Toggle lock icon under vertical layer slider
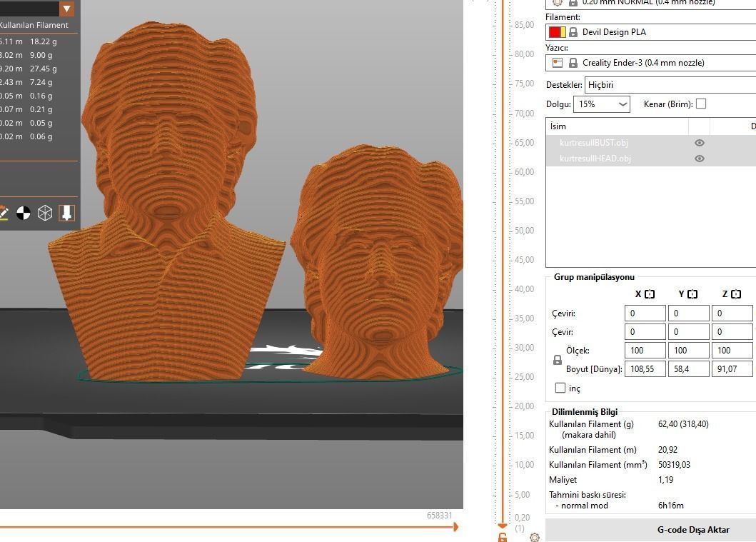The width and height of the screenshot is (756, 542). tap(503, 537)
